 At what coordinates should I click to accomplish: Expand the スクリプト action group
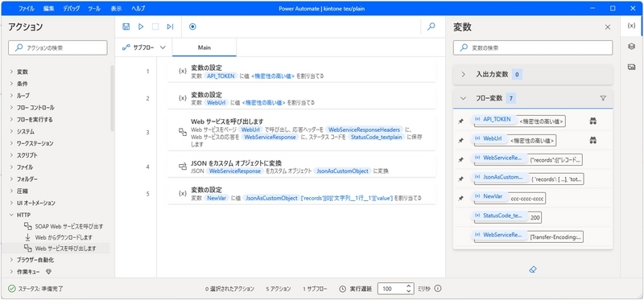pos(11,155)
